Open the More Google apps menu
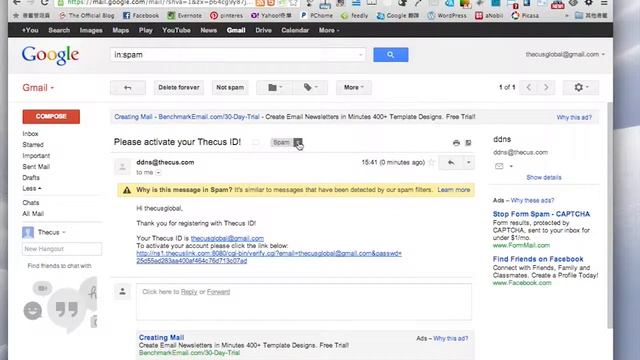This screenshot has width=640, height=360. click(329, 30)
